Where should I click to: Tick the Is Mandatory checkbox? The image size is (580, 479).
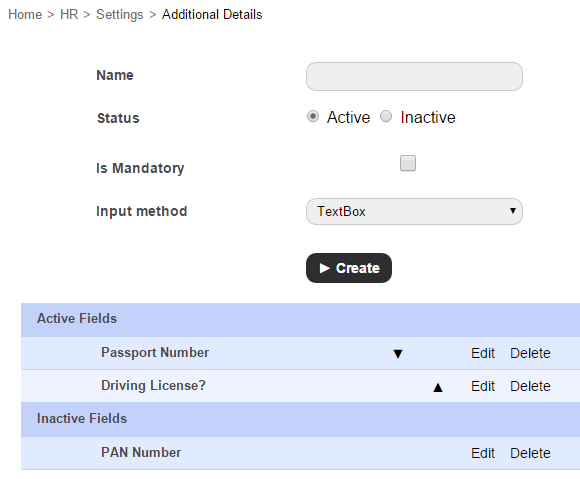point(408,163)
